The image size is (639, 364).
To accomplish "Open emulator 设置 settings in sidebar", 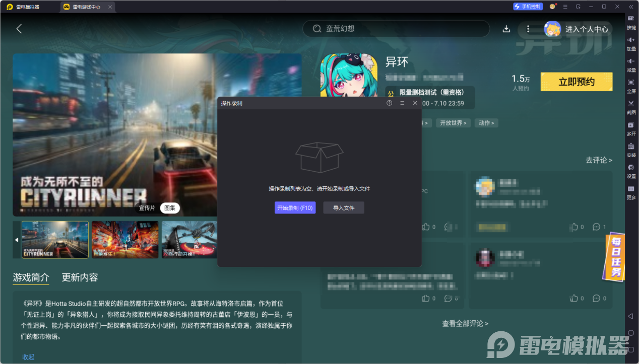I will coord(631,171).
